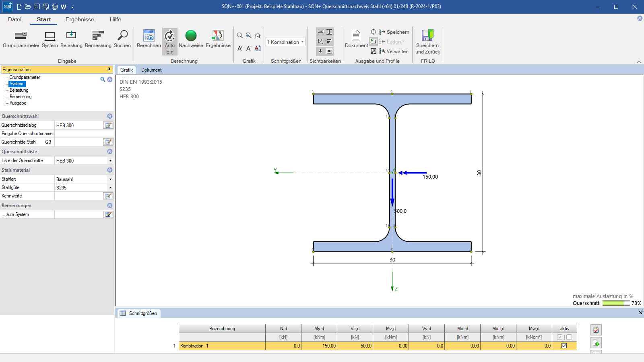Open quick access toolbar customize arrow
Image resolution: width=644 pixels, height=362 pixels.
72,7
